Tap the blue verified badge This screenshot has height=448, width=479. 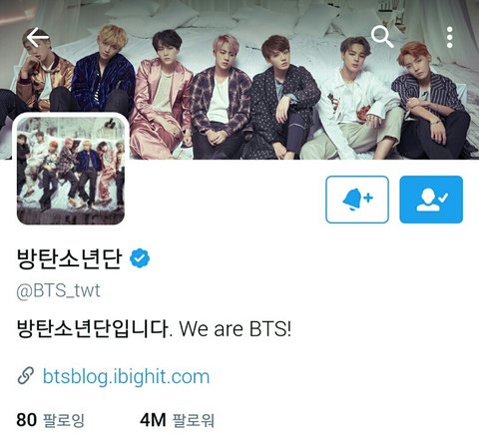[x=140, y=258]
